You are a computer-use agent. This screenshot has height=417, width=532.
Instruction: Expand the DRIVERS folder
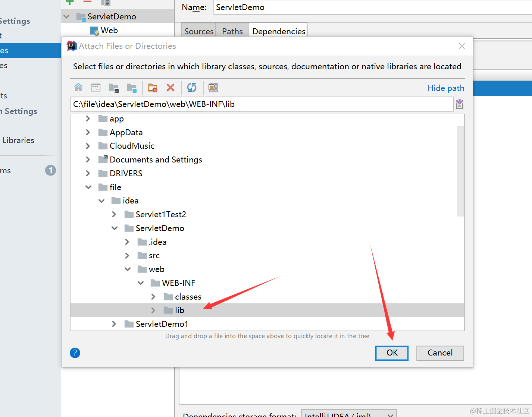(x=88, y=173)
